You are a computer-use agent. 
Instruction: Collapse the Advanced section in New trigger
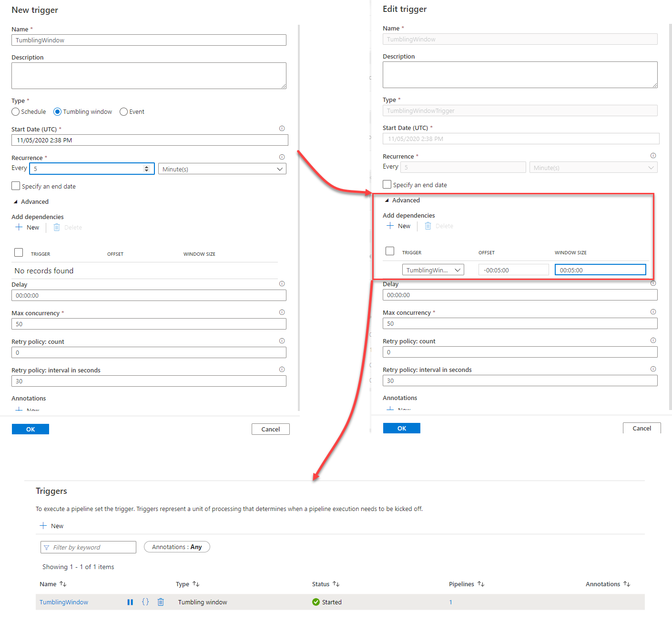16,202
